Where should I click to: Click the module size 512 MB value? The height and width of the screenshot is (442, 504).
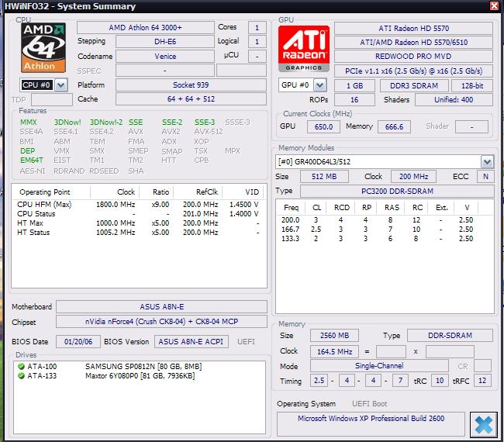click(324, 177)
